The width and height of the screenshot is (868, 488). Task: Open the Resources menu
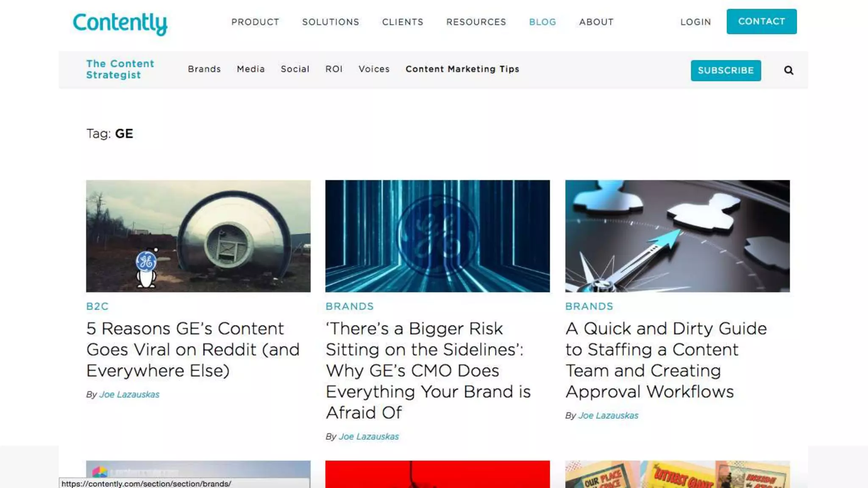pyautogui.click(x=476, y=22)
